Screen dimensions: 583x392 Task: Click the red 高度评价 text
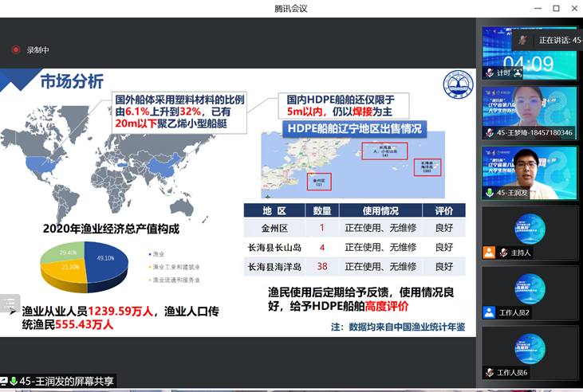coord(387,306)
